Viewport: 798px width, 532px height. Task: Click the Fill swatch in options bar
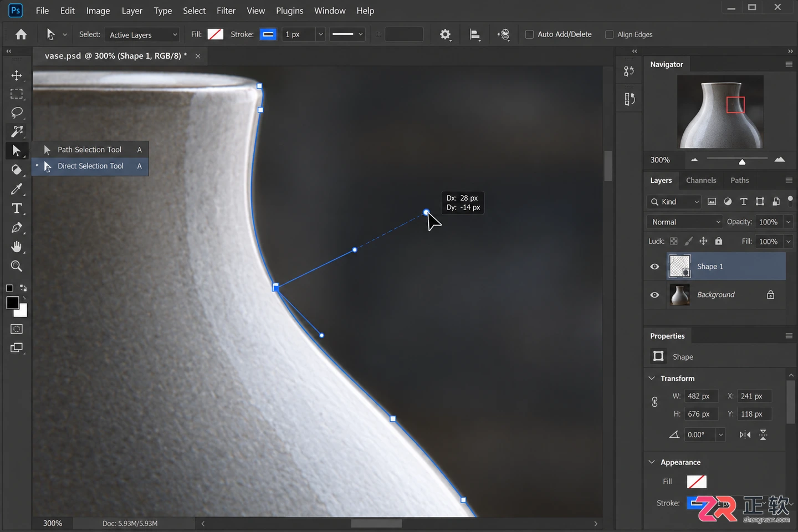tap(216, 34)
